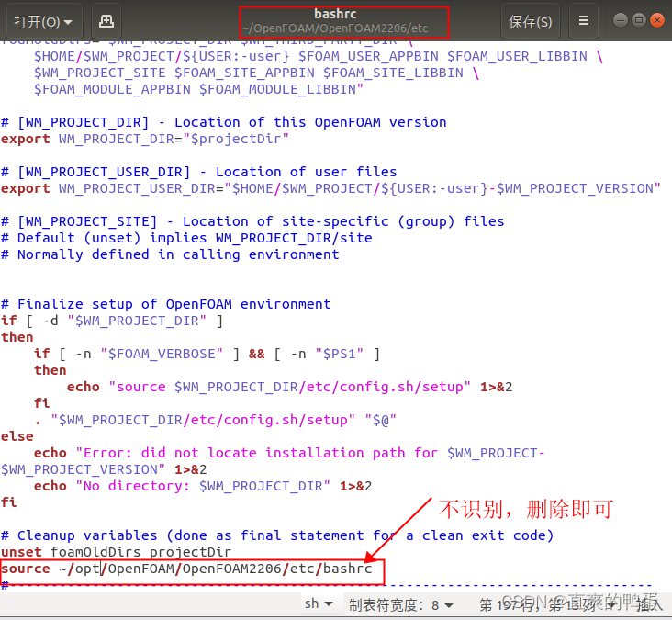Click the new document icon button
672x620 pixels.
coord(106,21)
